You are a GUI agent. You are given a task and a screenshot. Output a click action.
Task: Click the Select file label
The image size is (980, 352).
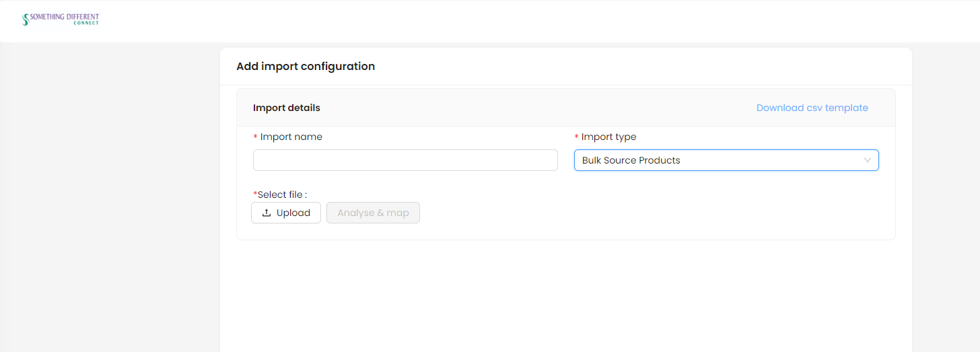[282, 195]
